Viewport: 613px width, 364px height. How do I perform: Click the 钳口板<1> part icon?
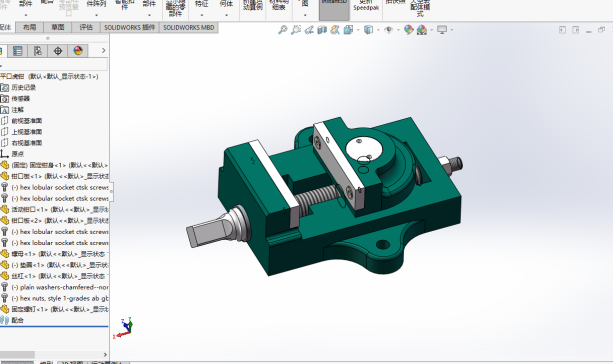pos(4,176)
